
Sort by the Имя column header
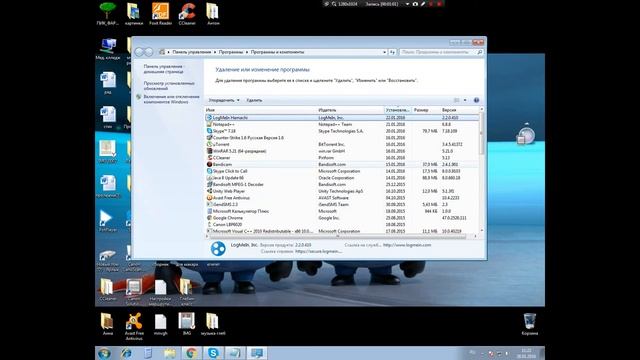[260, 110]
